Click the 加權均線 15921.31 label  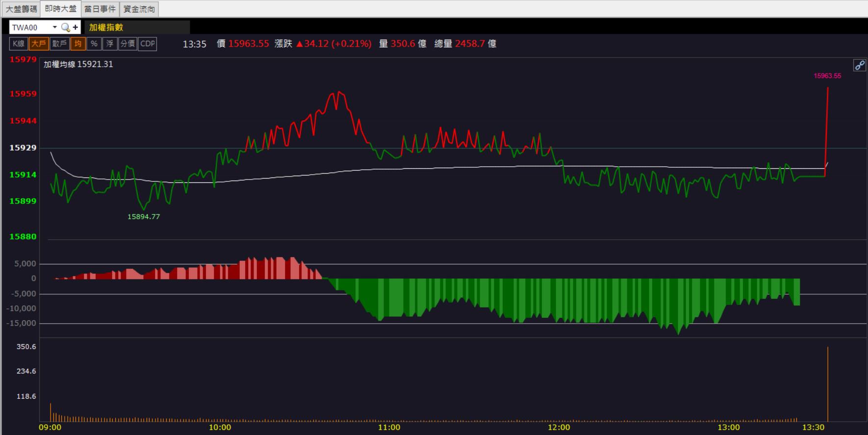[78, 64]
